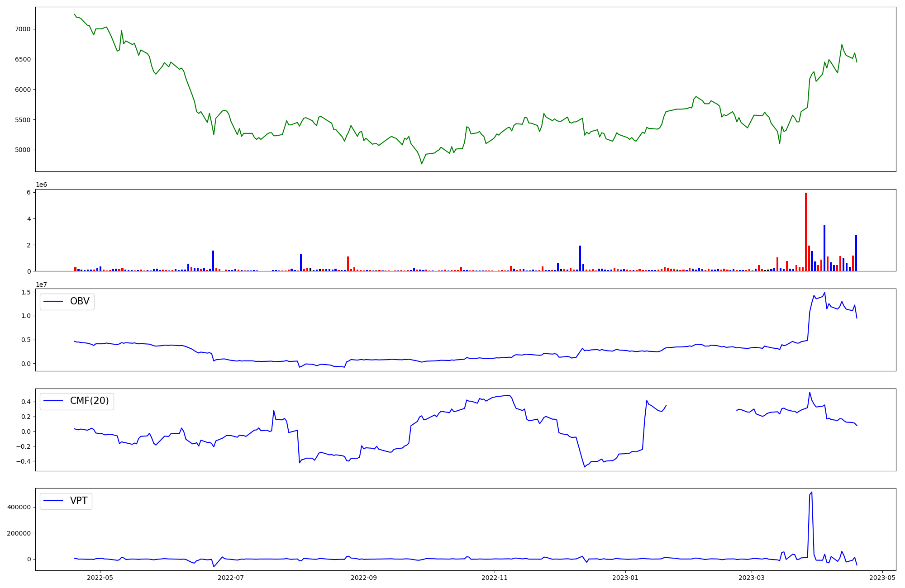Click the OBV legend label
Screen dimensions: 905x588
[x=80, y=301]
